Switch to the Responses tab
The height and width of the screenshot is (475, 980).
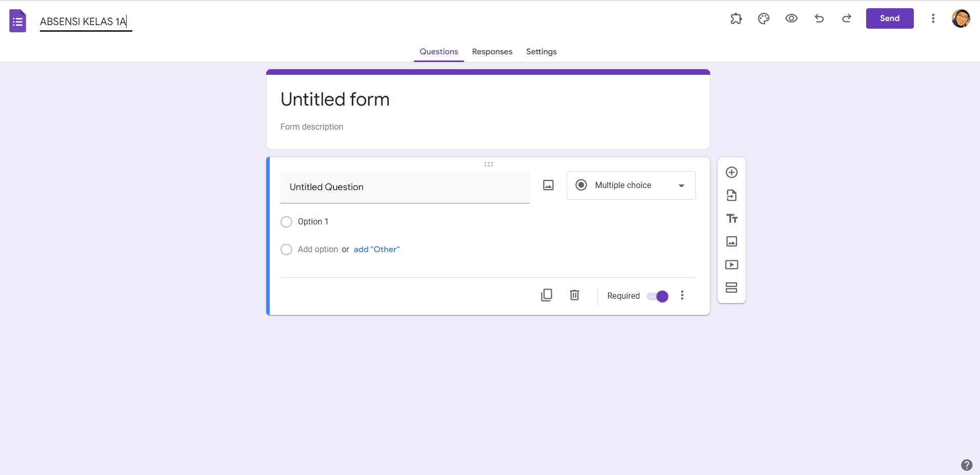[492, 52]
